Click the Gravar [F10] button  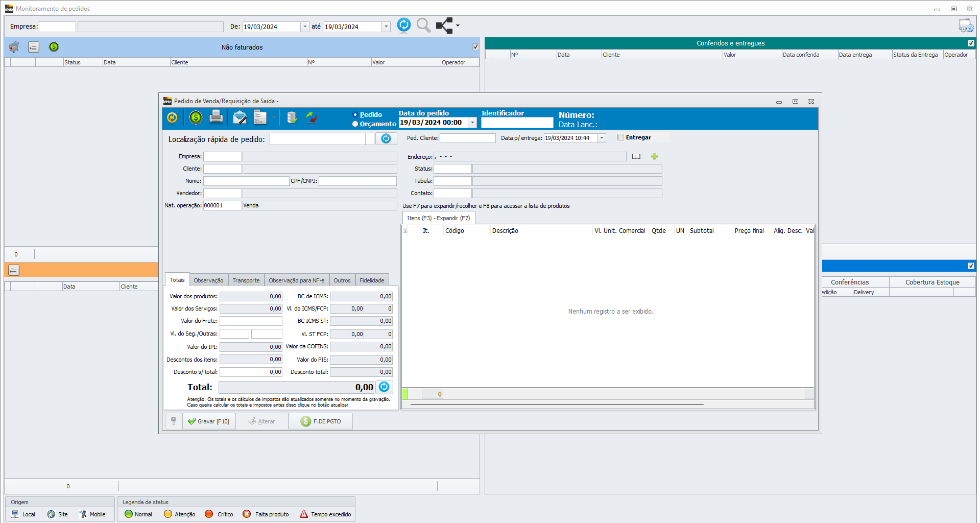coord(209,421)
